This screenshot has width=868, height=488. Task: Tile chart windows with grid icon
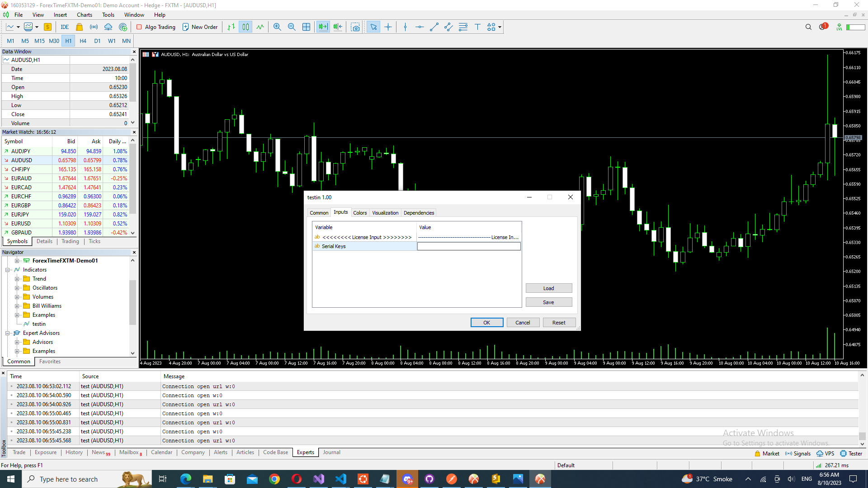pyautogui.click(x=306, y=27)
